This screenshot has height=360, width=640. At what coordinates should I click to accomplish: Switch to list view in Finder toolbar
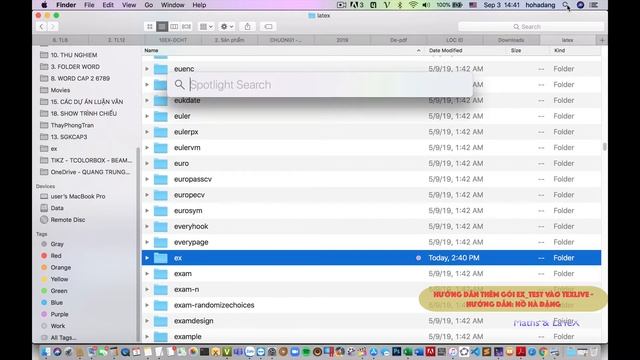point(162,27)
